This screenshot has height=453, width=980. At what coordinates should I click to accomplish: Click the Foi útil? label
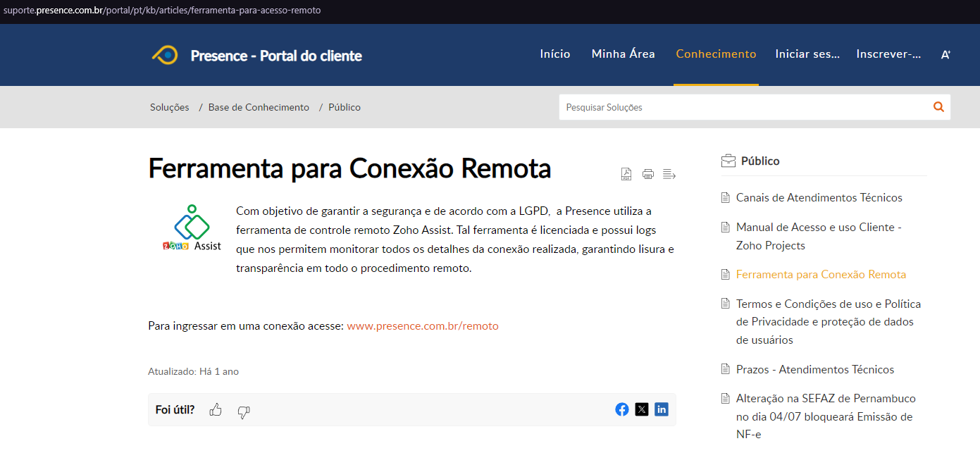[x=175, y=409]
